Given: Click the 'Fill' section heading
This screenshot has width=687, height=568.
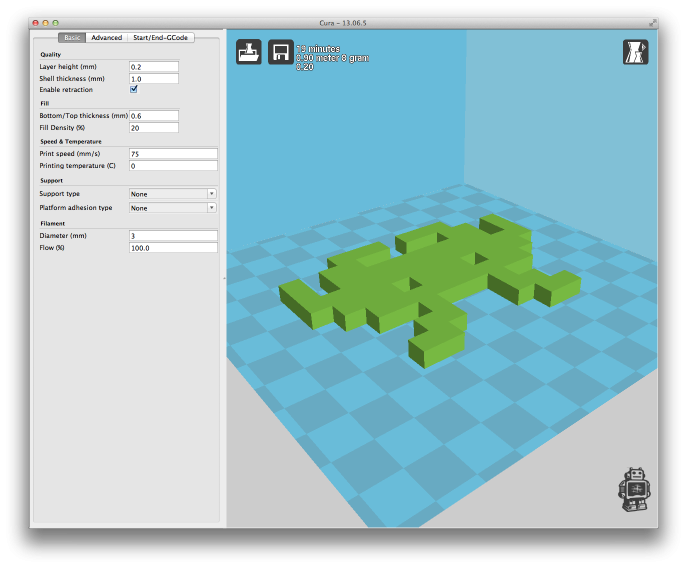Looking at the screenshot, I should 45,103.
